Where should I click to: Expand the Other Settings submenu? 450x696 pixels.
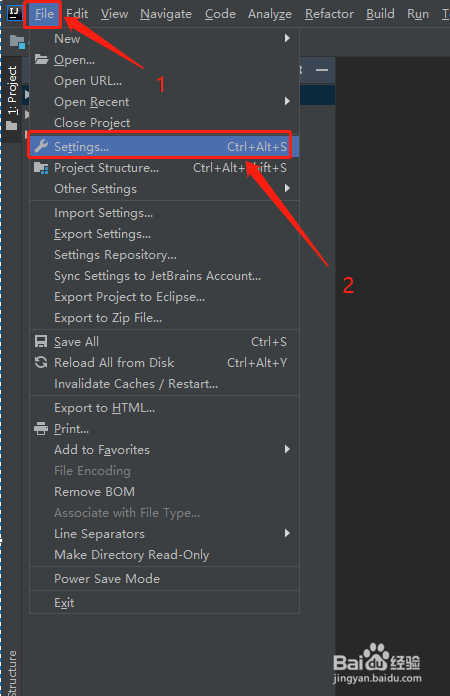[x=164, y=189]
